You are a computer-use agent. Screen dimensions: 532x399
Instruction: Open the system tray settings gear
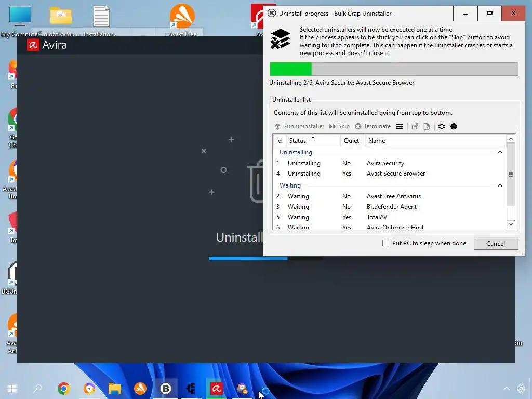521,389
